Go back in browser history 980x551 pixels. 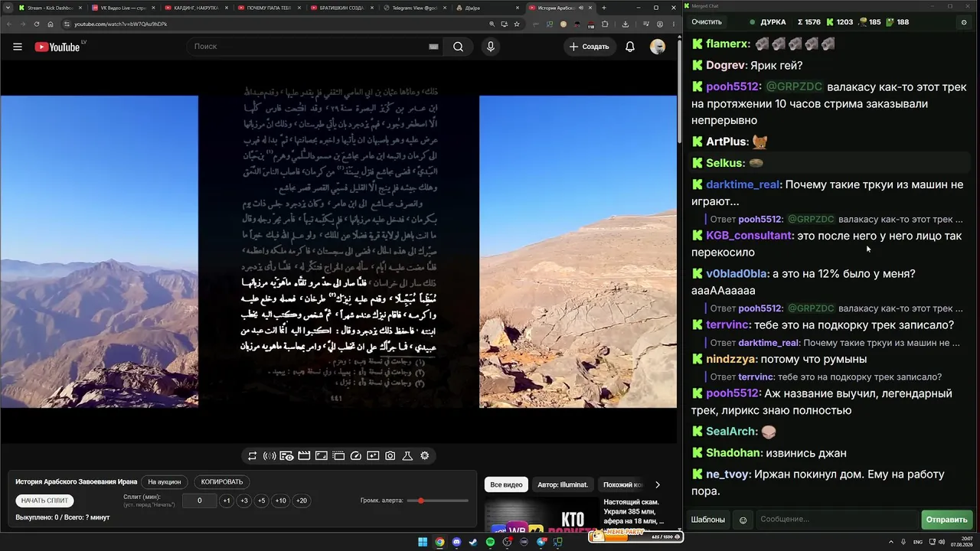[9, 24]
